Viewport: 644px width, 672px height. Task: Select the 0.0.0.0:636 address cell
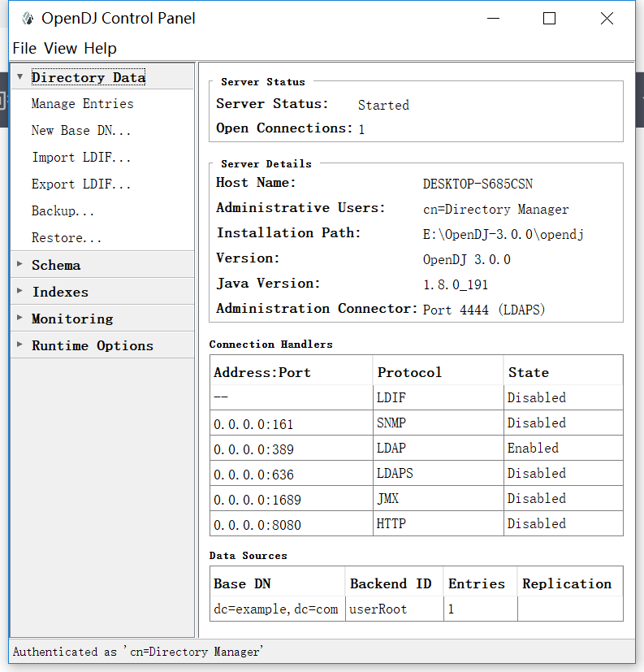coord(292,474)
